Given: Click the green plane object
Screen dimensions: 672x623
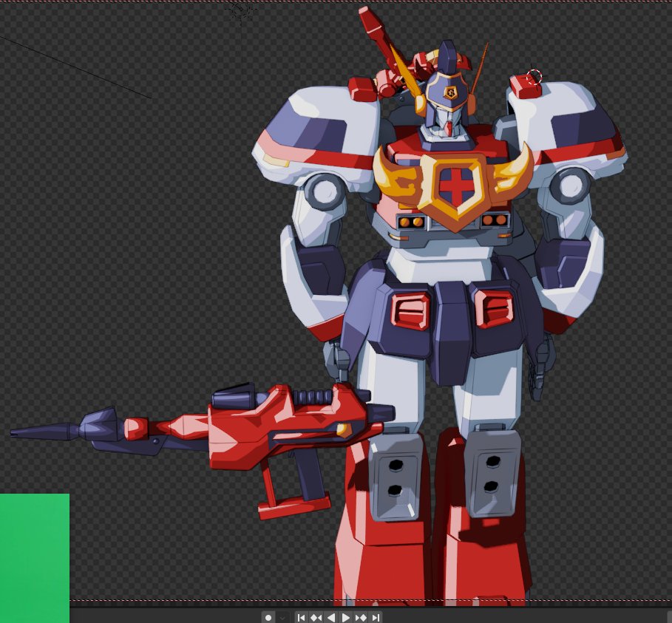Looking at the screenshot, I should [34, 558].
